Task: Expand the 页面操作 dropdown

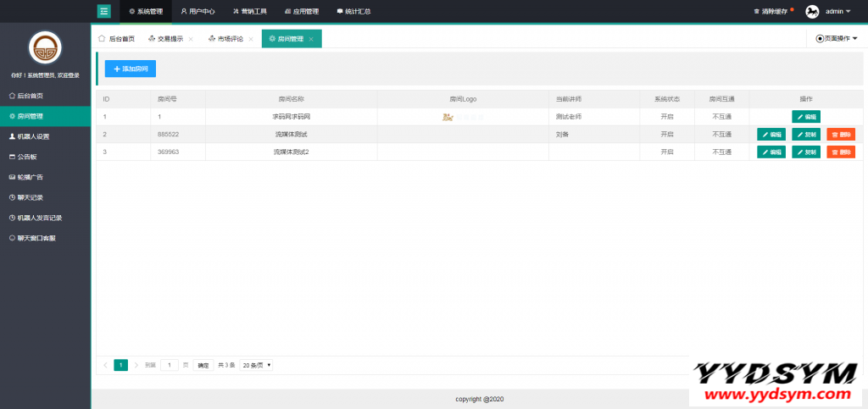Action: 837,39
